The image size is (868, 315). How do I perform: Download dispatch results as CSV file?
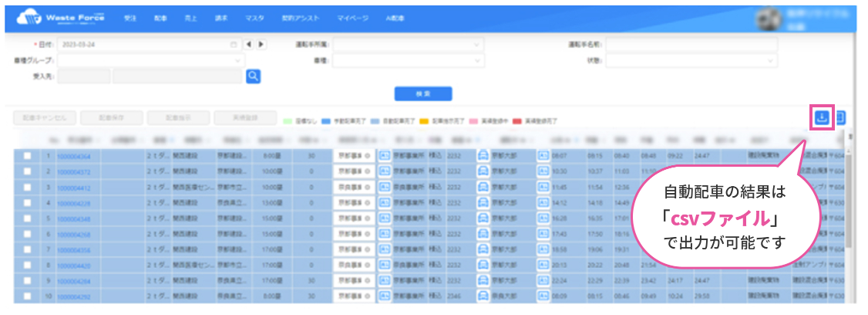(x=822, y=117)
